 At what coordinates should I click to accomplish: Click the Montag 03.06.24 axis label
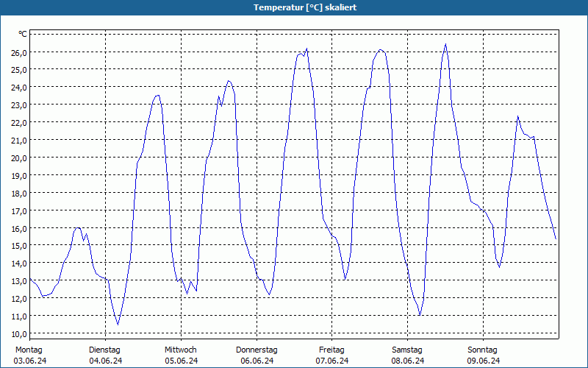click(x=29, y=355)
